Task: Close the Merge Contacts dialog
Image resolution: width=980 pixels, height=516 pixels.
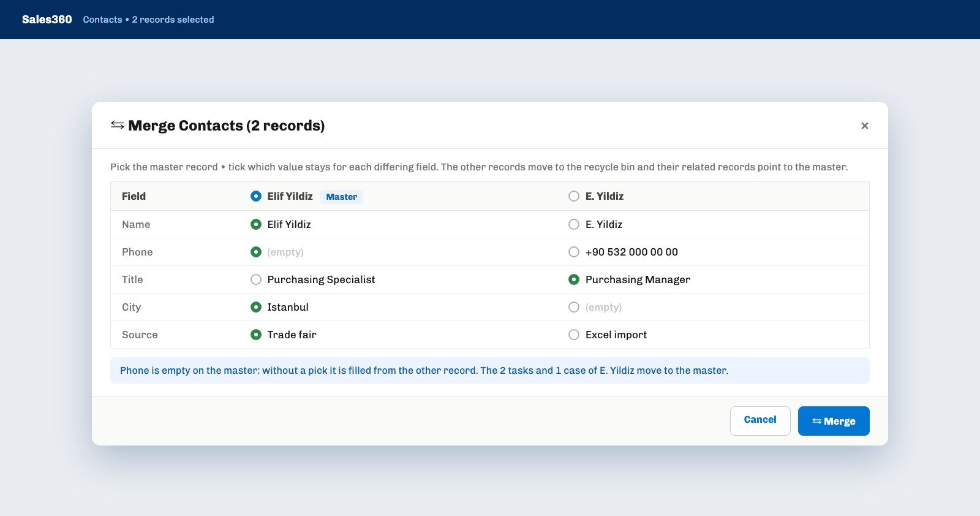Action: (864, 126)
